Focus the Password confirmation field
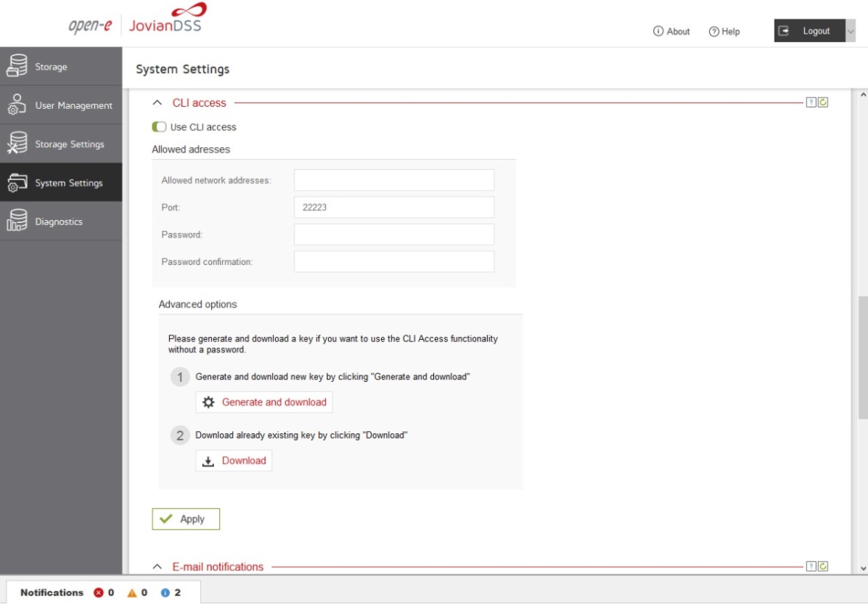Screen dimensions: 868x604 394,262
